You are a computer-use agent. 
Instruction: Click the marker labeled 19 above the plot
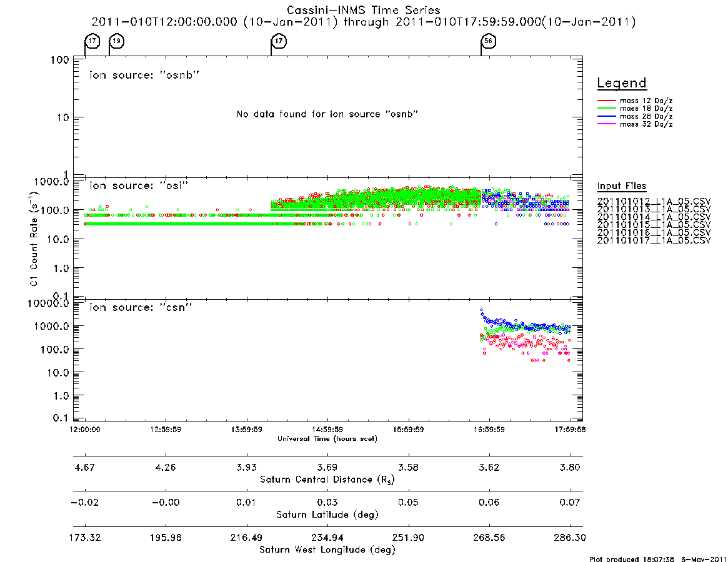[116, 41]
